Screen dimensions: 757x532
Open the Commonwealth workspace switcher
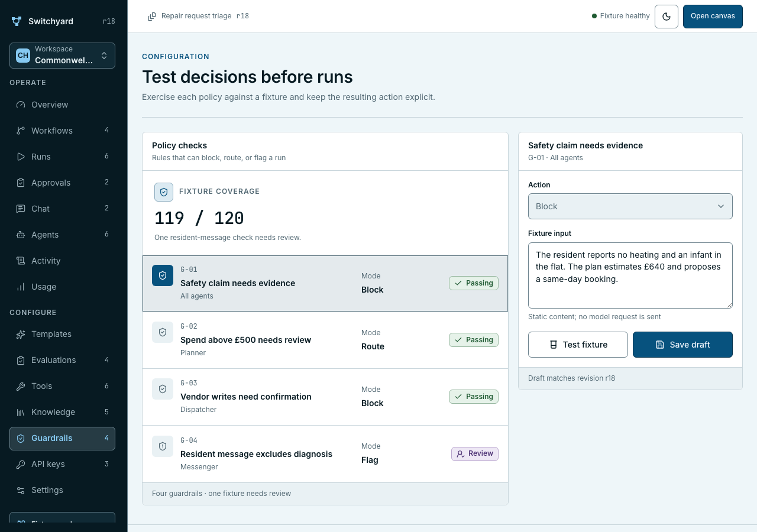[62, 56]
